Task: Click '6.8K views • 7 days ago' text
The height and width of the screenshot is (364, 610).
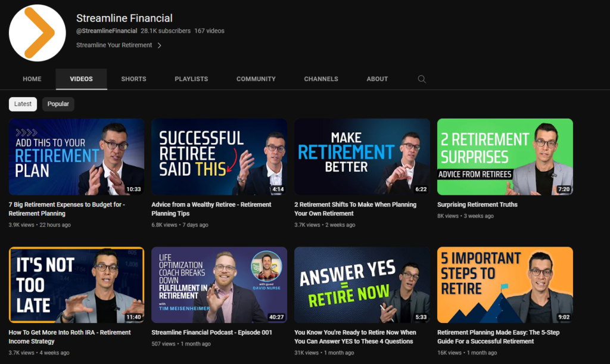Action: coord(180,225)
